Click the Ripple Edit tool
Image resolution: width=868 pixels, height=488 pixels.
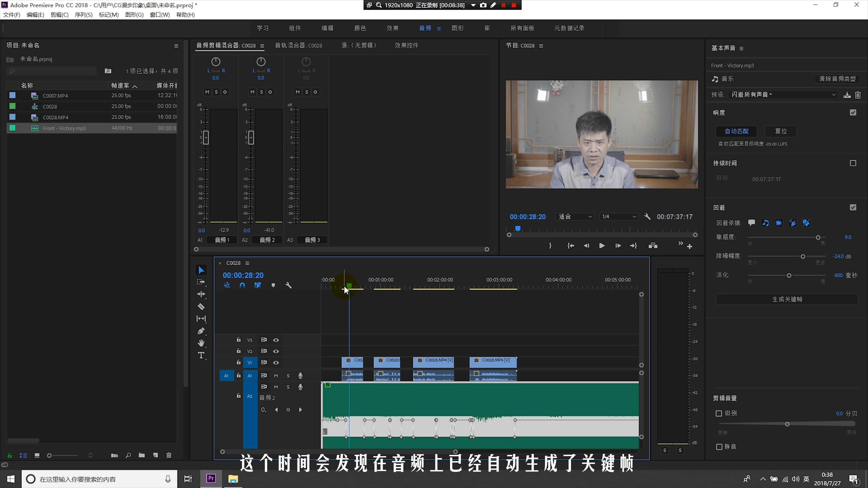click(x=201, y=294)
